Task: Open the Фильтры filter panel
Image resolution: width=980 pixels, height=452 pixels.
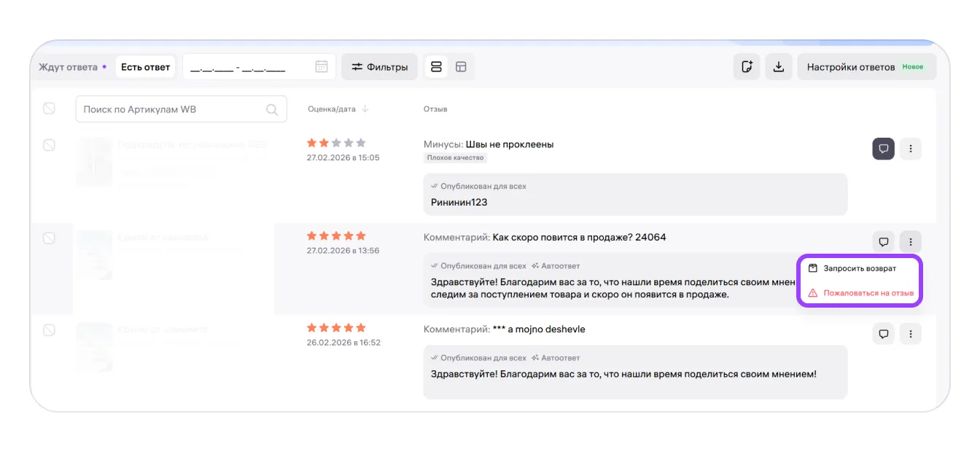Action: click(x=380, y=67)
